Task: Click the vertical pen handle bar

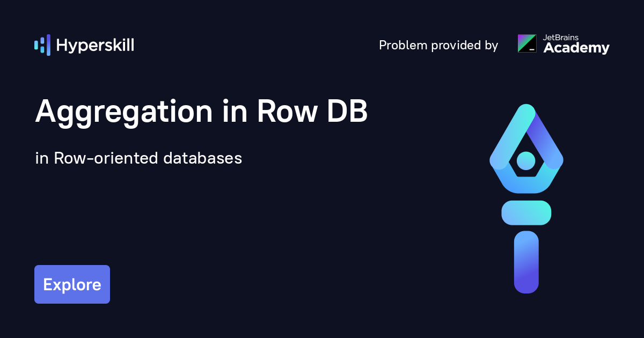Action: 526,262
